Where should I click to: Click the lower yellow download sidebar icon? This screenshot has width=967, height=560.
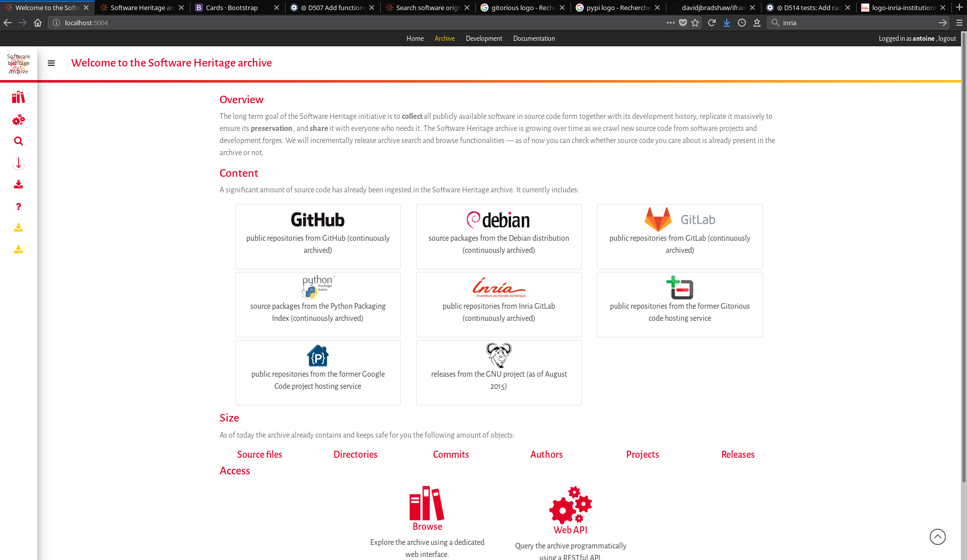[x=19, y=249]
